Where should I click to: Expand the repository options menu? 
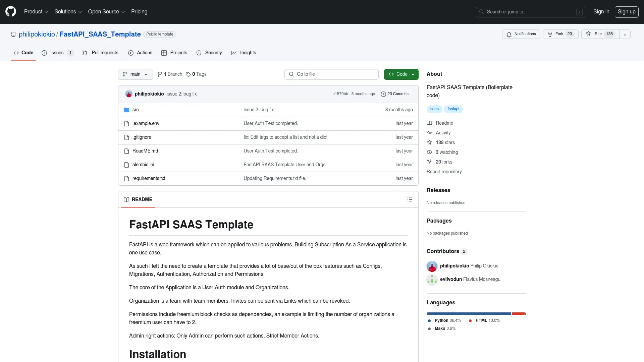[625, 34]
